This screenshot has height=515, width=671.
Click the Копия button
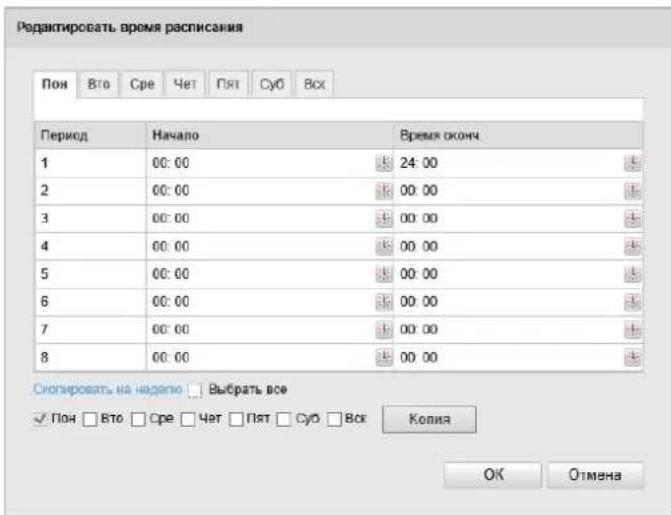pyautogui.click(x=429, y=419)
